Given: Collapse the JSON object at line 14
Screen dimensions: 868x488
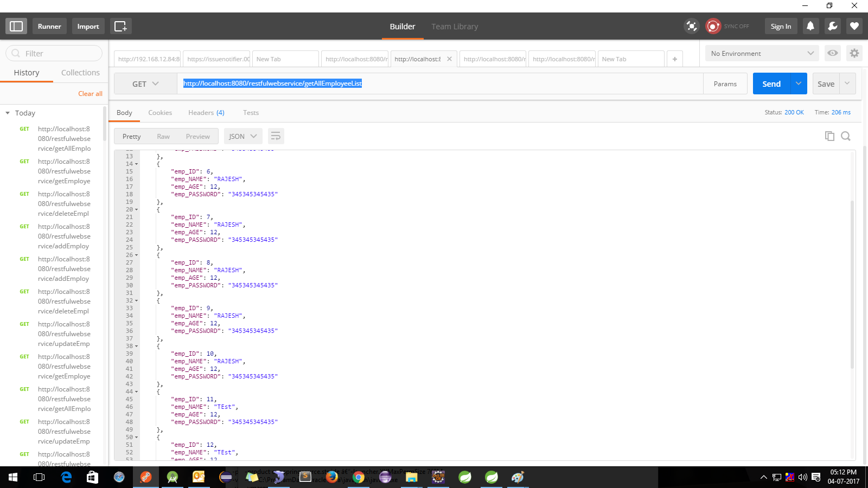Looking at the screenshot, I should pyautogui.click(x=136, y=164).
